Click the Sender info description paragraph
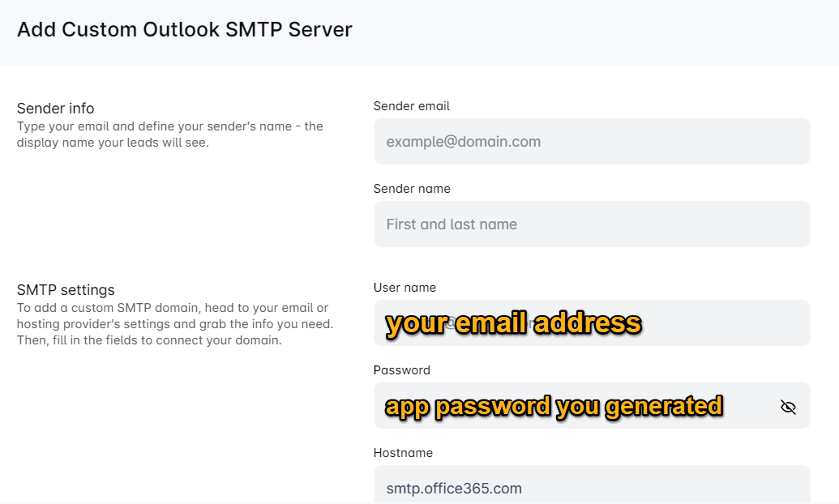 pyautogui.click(x=170, y=135)
